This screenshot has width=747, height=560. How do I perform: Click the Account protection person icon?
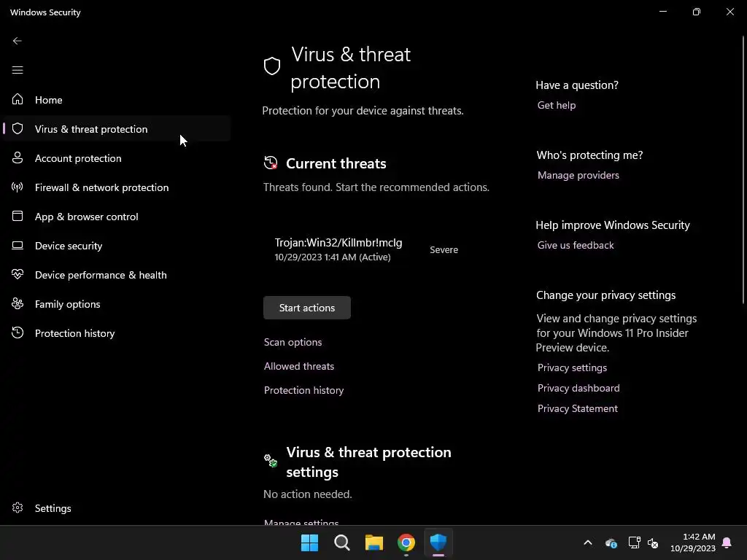pos(18,157)
